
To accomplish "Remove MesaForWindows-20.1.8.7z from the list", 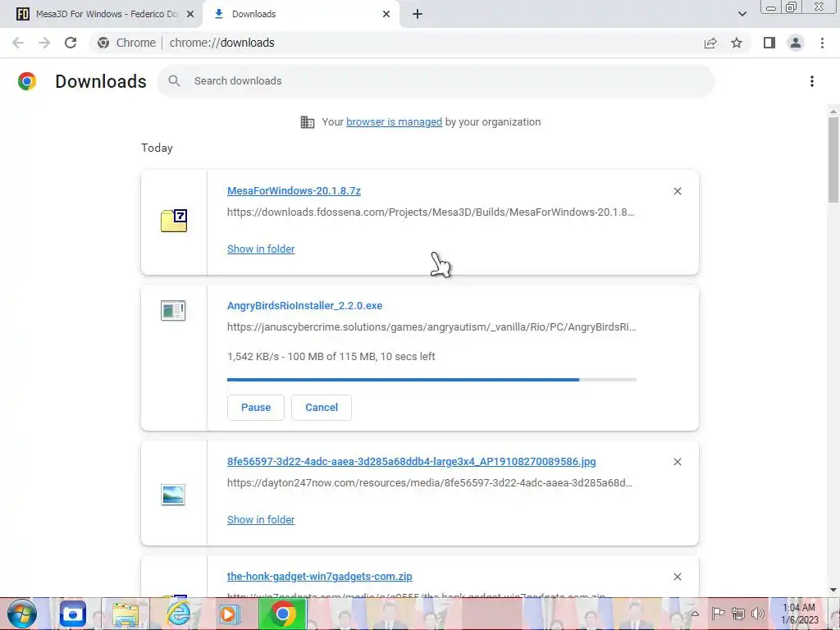I will pyautogui.click(x=677, y=191).
